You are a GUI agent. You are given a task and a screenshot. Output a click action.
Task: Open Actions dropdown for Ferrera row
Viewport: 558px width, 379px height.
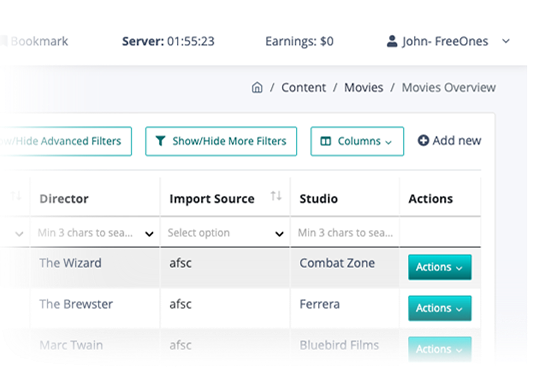coord(440,308)
